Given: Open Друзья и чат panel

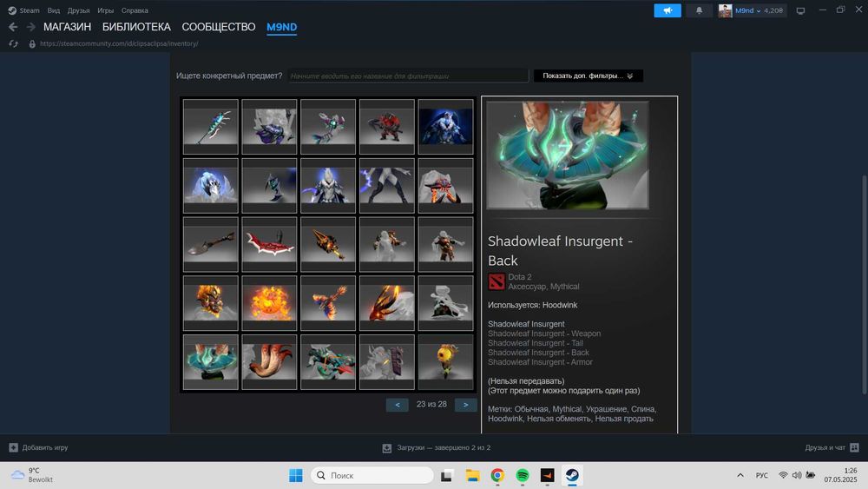Looking at the screenshot, I should pos(832,447).
